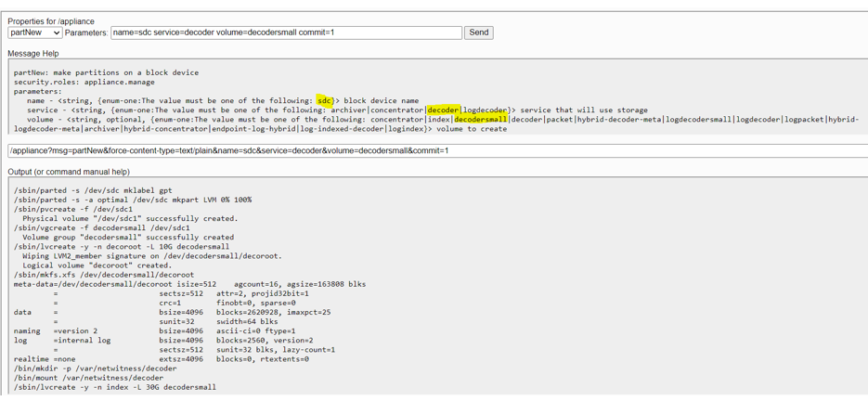Click the highlighted 'decoder' service value

pos(443,110)
